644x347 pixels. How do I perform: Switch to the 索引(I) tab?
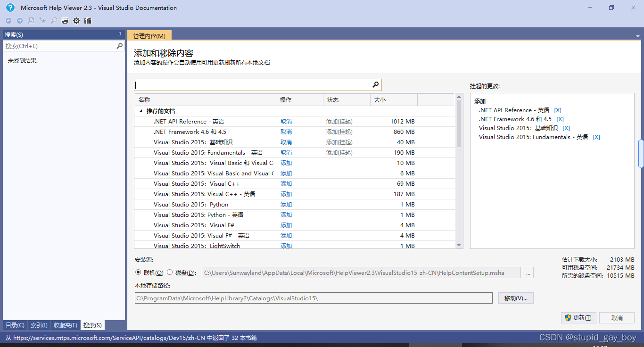(x=39, y=325)
